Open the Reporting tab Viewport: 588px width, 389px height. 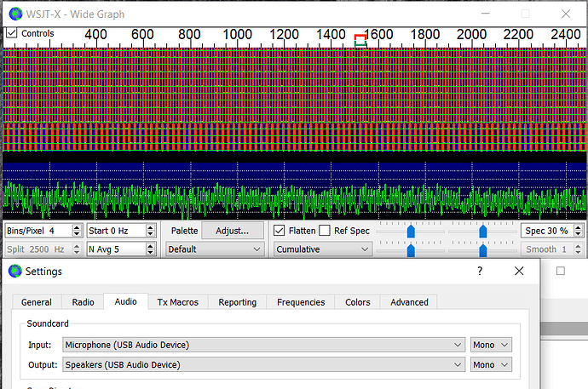click(238, 302)
